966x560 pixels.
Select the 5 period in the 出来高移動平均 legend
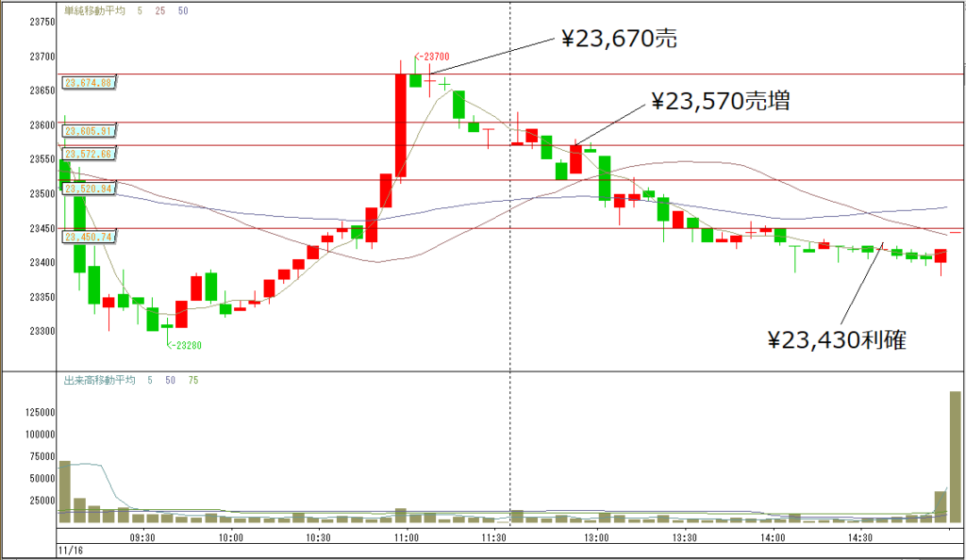(x=150, y=380)
